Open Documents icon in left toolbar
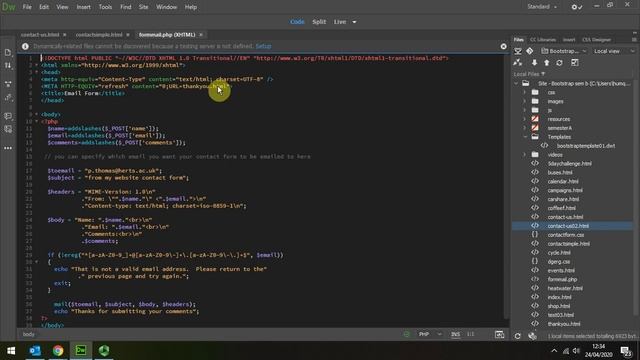This screenshot has height=360, width=640. point(8,52)
